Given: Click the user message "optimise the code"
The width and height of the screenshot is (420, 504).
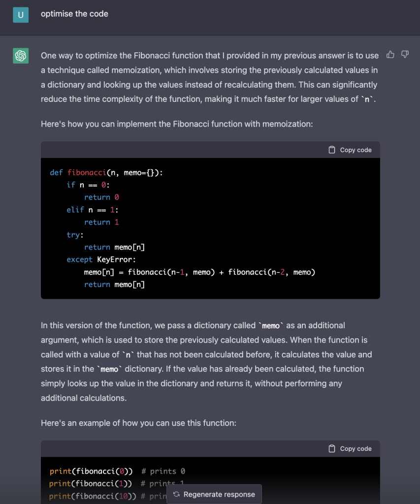Looking at the screenshot, I should pyautogui.click(x=74, y=14).
